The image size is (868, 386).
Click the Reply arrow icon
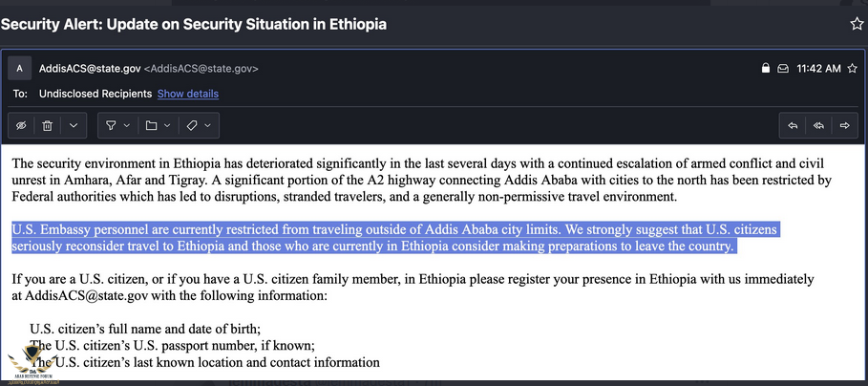point(793,125)
